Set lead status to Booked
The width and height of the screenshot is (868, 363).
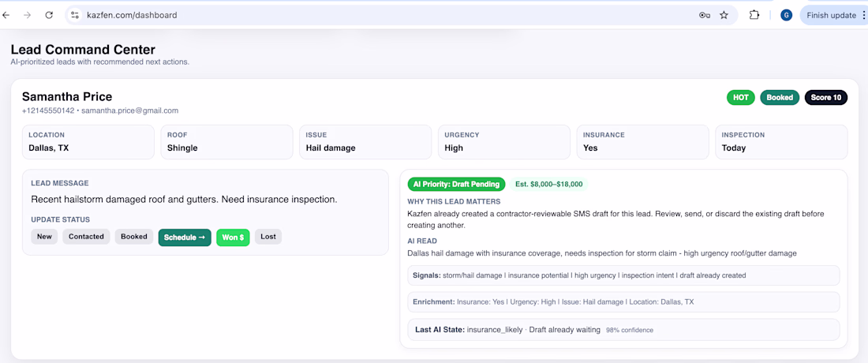[x=134, y=237]
